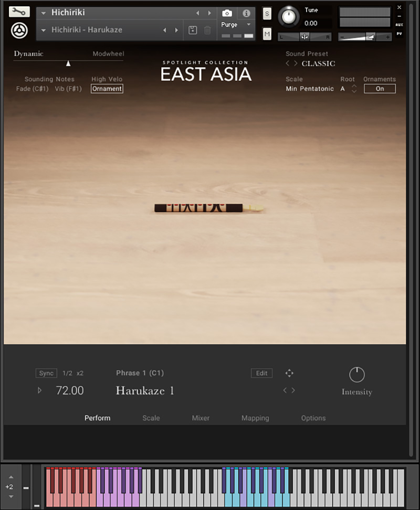This screenshot has width=420, height=510.
Task: Click the Root note value A
Action: coord(343,89)
